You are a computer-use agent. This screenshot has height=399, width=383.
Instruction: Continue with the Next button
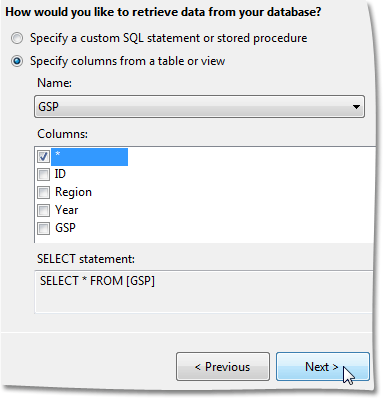(x=323, y=367)
